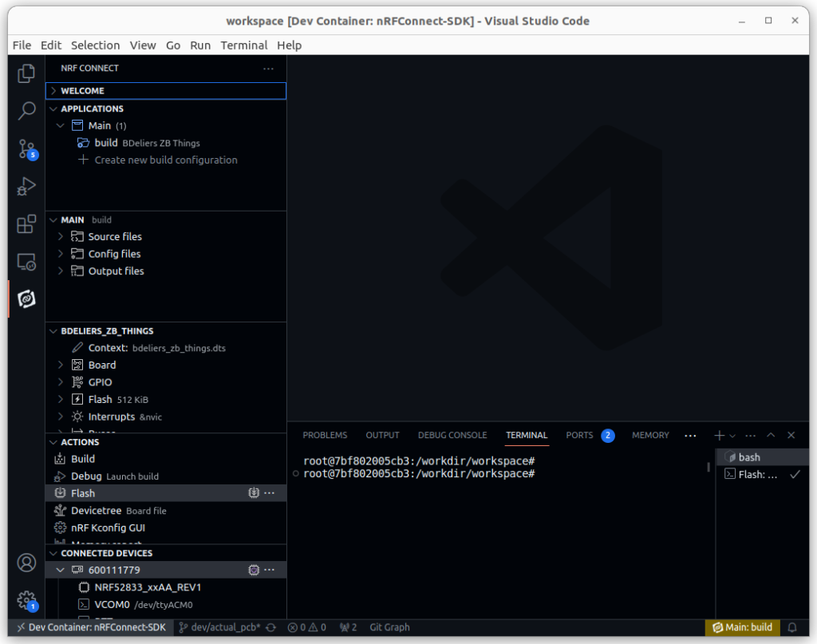This screenshot has height=644, width=817.
Task: Open Devicetree Board file action
Action: click(166, 511)
